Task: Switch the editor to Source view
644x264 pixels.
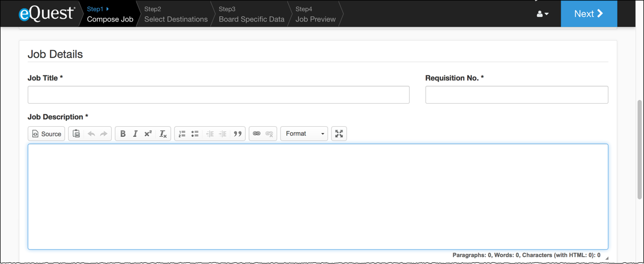Action: (x=46, y=134)
